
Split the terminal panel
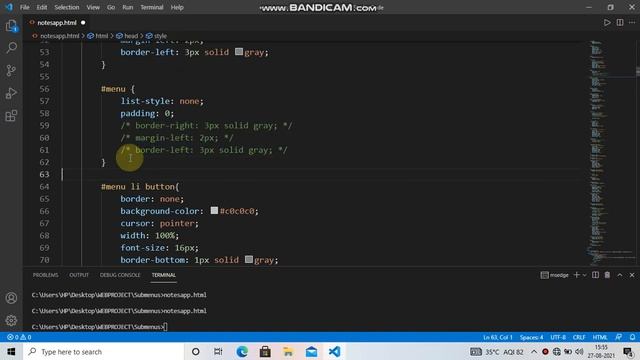596,275
